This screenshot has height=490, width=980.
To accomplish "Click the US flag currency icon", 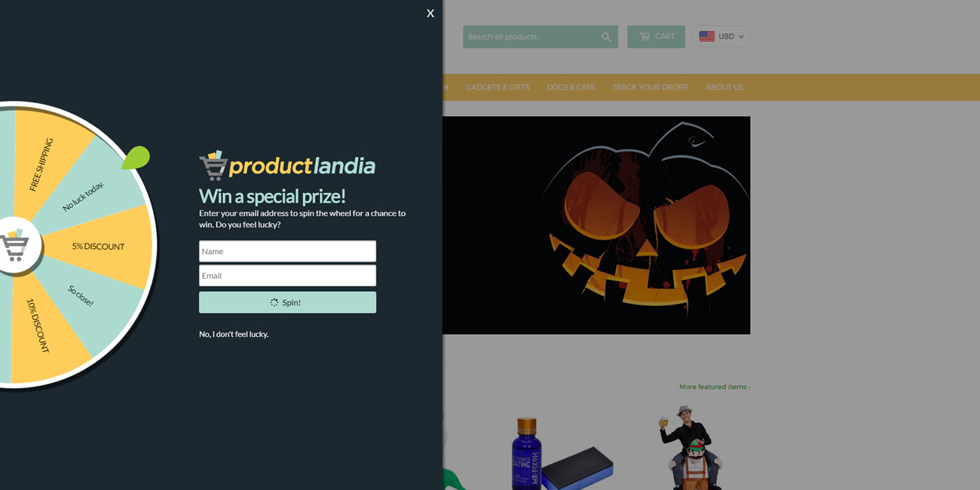I will click(x=706, y=36).
